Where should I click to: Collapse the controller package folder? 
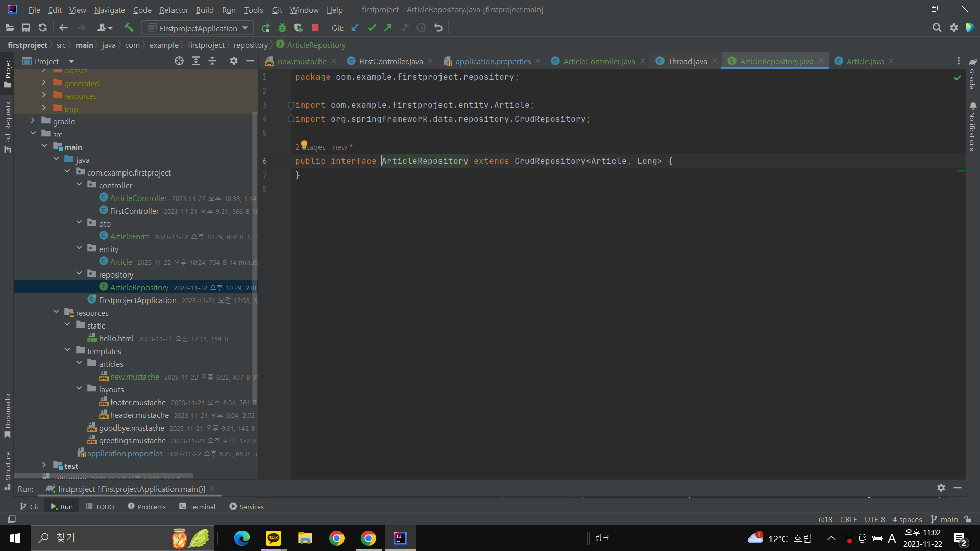79,185
